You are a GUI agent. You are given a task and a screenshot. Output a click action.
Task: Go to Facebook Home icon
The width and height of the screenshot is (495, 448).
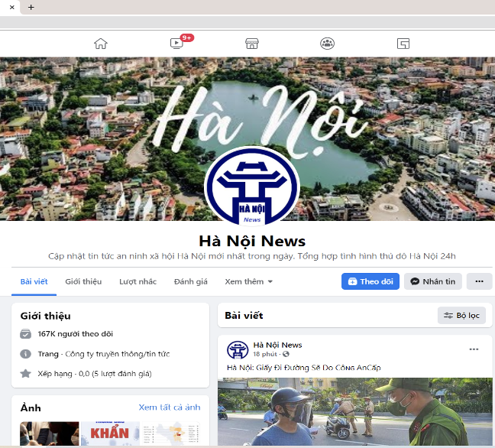tap(101, 44)
